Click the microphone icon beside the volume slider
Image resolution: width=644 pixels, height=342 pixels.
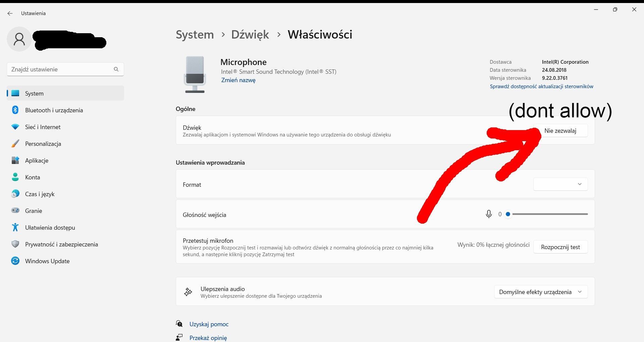point(489,214)
